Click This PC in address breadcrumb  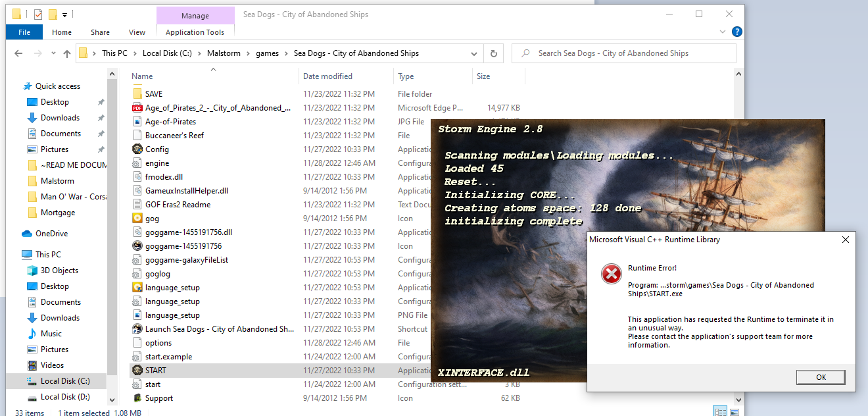click(x=114, y=54)
